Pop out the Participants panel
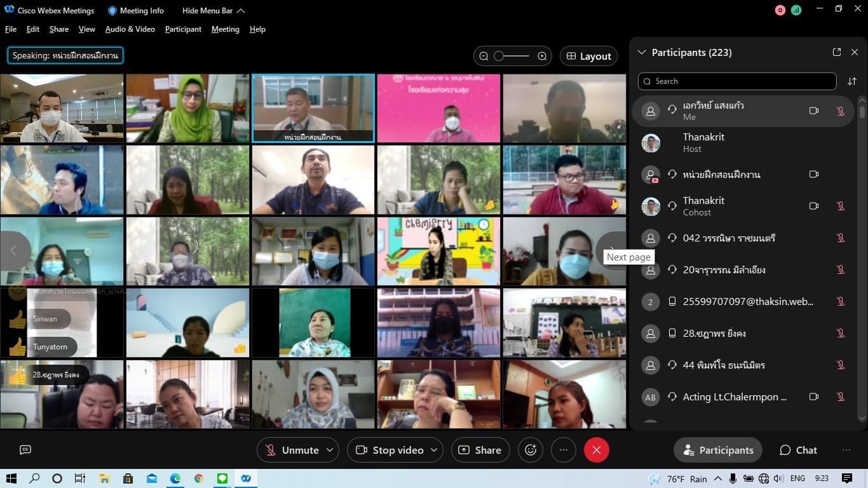This screenshot has width=868, height=488. 837,52
